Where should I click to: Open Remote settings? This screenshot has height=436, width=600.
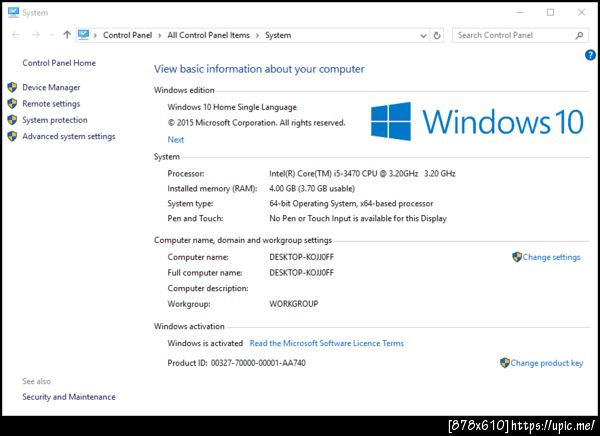(51, 104)
